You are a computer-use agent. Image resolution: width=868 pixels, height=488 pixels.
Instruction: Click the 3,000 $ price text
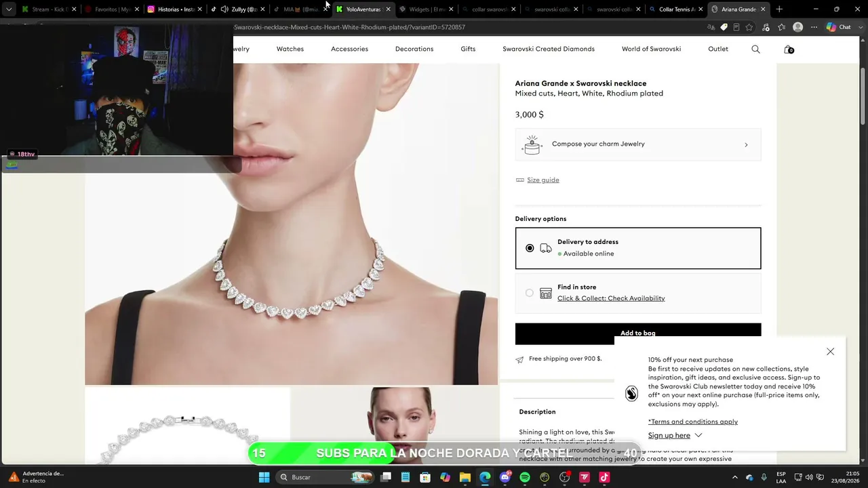click(x=530, y=115)
